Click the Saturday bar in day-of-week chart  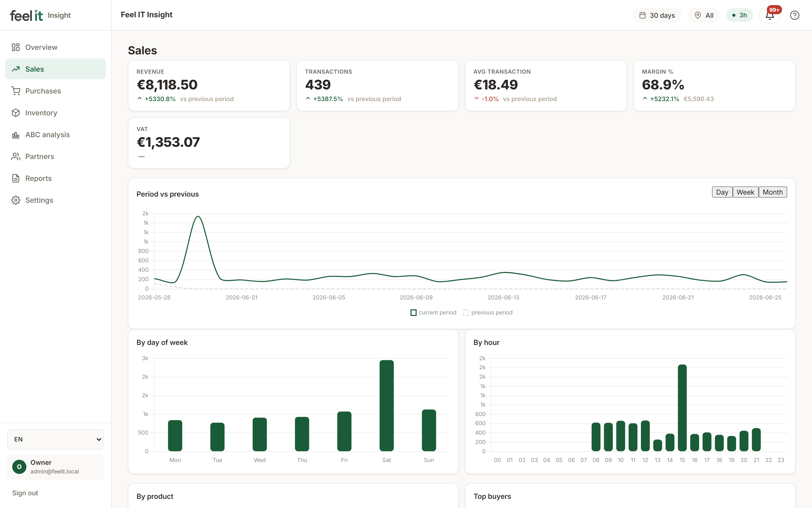pyautogui.click(x=386, y=406)
